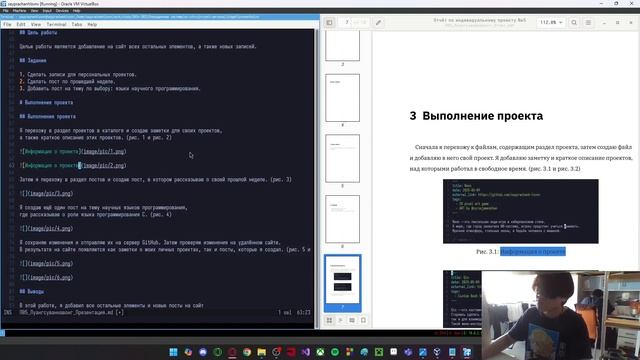Open the terminal Edit menu
Image resolution: width=640 pixels, height=360 pixels.
[21, 24]
